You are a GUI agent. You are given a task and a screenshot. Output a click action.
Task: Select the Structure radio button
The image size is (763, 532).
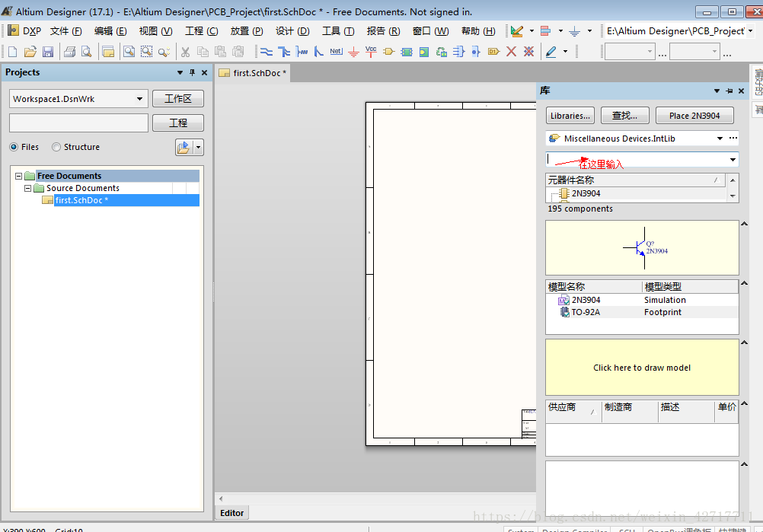click(x=56, y=147)
